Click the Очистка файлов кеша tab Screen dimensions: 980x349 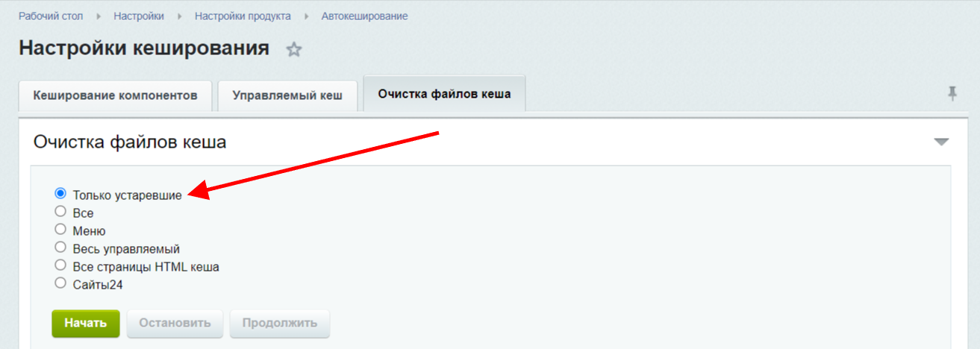[x=444, y=94]
